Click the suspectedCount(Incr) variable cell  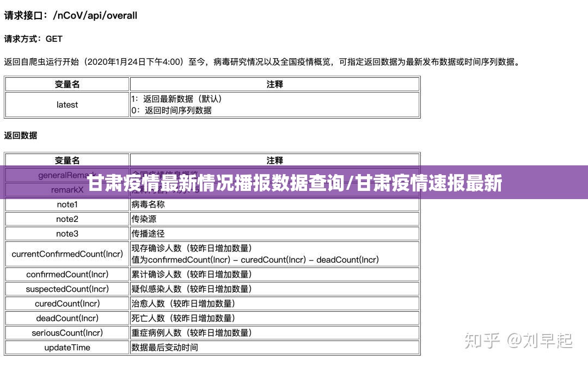point(67,289)
